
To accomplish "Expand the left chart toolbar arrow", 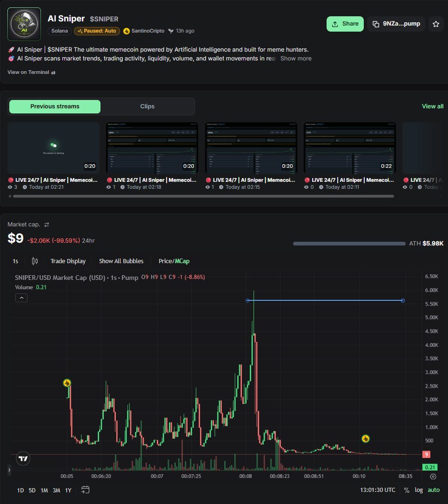I will [x=9, y=470].
